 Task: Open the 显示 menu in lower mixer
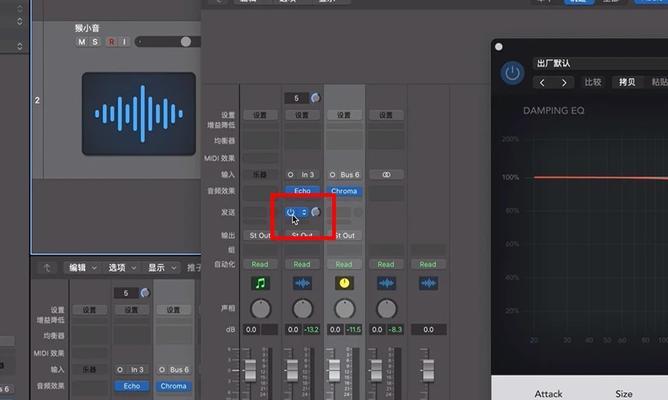[162, 267]
